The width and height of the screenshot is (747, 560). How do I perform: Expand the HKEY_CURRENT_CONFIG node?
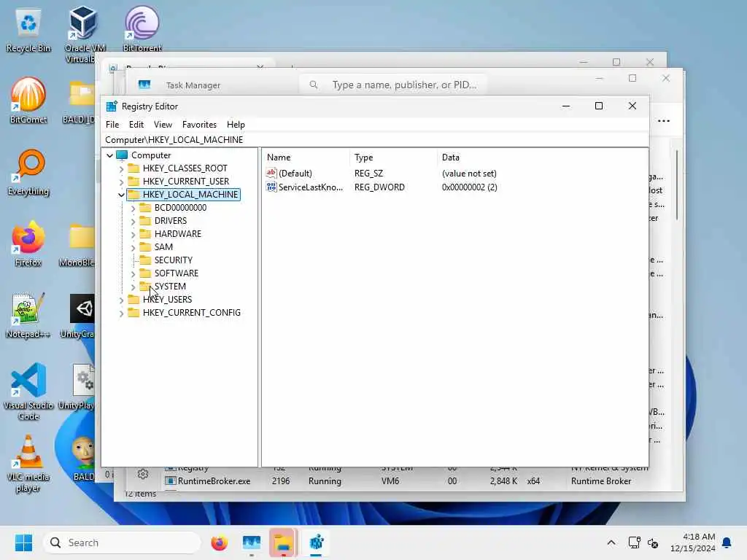pos(121,314)
